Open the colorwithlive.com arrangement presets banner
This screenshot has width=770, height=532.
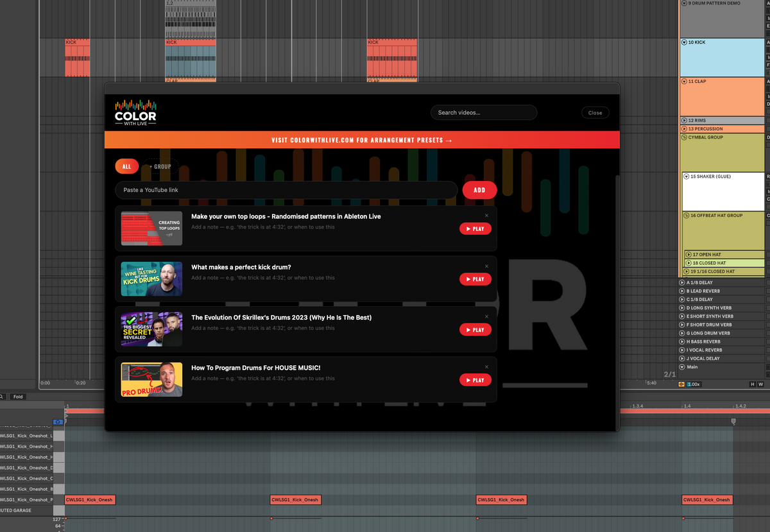tap(362, 140)
